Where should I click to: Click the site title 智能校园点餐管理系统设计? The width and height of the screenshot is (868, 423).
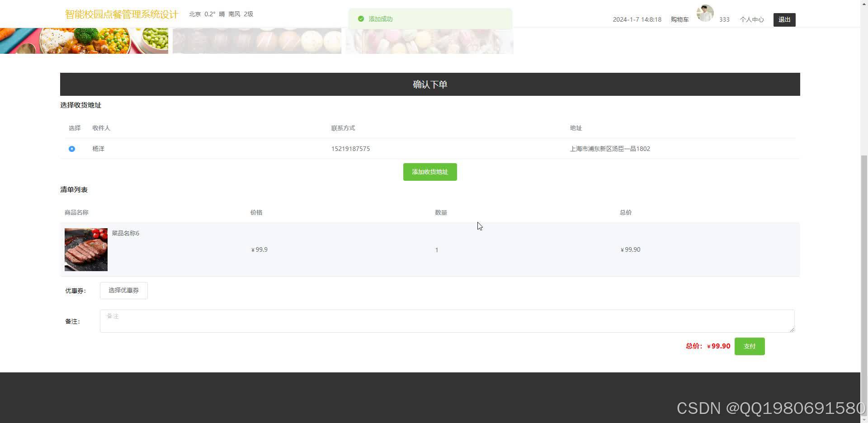click(121, 14)
